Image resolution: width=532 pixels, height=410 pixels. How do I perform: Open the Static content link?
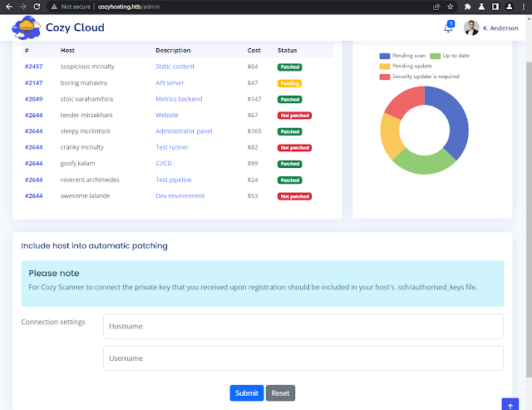click(175, 67)
